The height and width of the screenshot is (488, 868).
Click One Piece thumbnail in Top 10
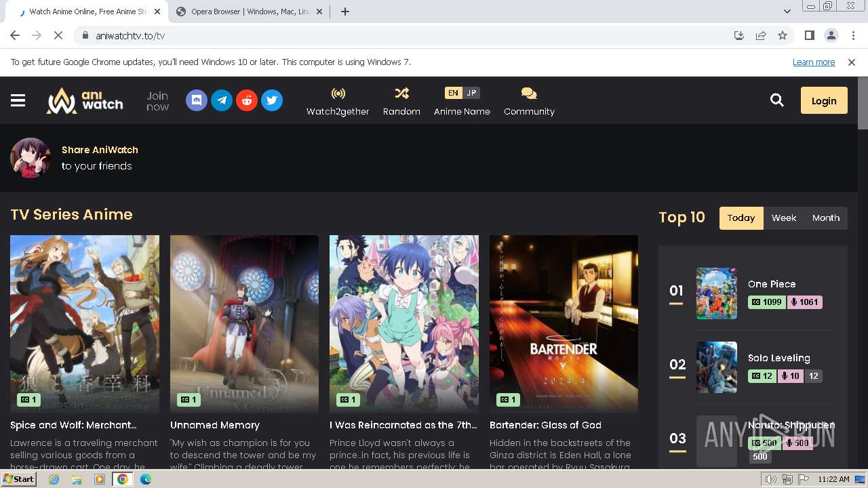click(717, 293)
